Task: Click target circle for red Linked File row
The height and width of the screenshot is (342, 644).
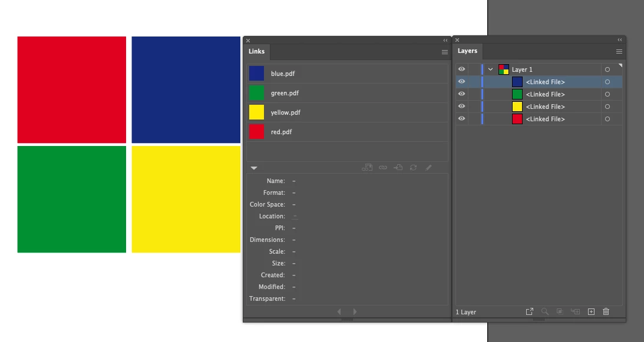Action: tap(607, 119)
